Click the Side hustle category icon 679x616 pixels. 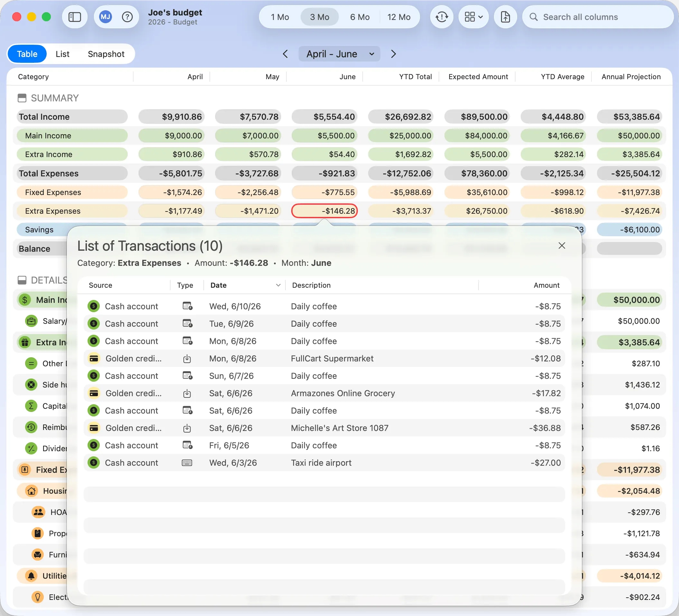coord(31,385)
